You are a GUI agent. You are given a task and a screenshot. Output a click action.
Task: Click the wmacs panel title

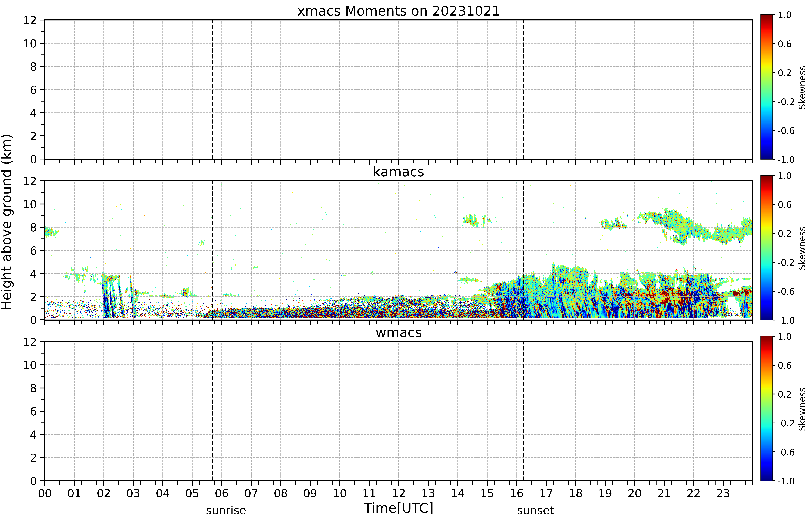click(x=399, y=332)
